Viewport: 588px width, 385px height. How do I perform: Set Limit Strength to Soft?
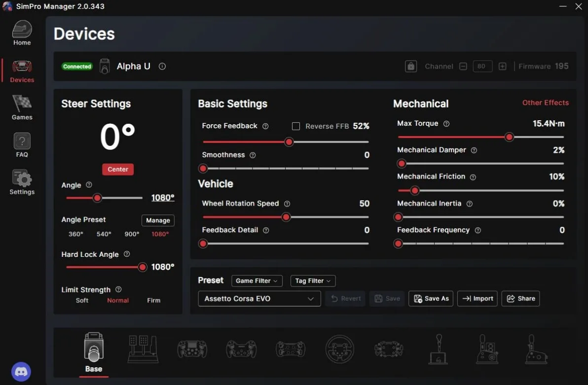tap(82, 300)
